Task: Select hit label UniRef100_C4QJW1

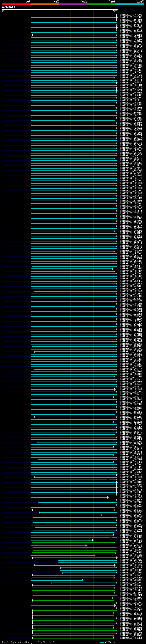Action: pyautogui.click(x=131, y=538)
